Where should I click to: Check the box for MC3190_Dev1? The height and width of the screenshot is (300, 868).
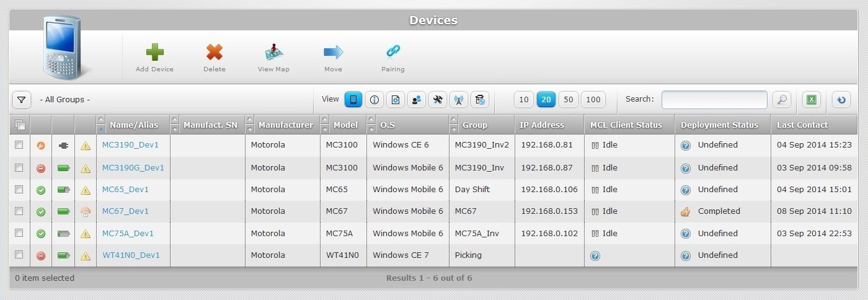[x=19, y=144]
